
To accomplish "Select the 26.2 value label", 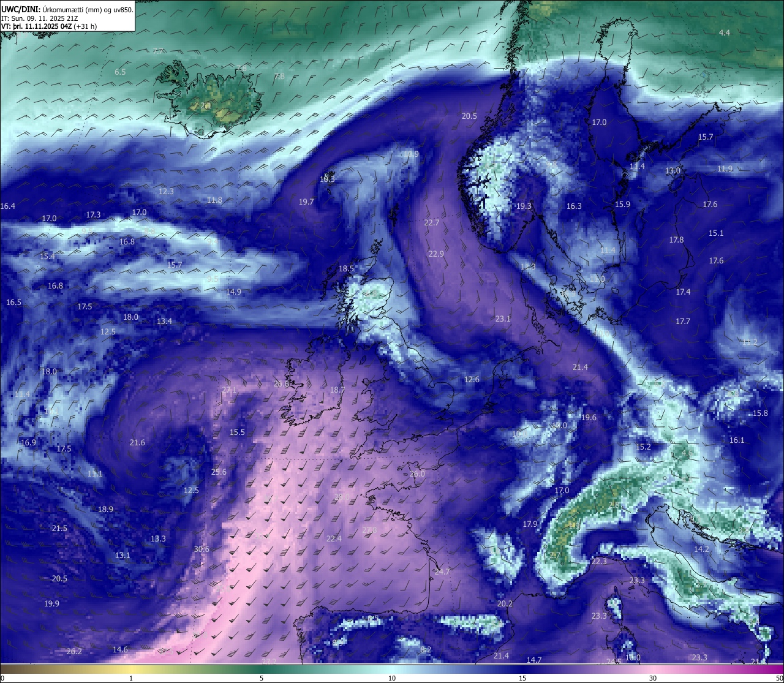I will click(74, 652).
